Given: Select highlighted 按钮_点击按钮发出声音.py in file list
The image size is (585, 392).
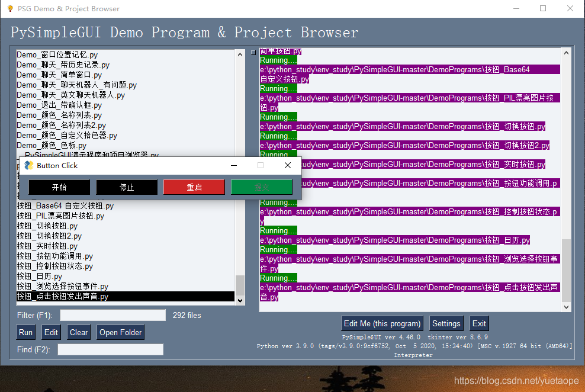Looking at the screenshot, I should click(x=126, y=297).
